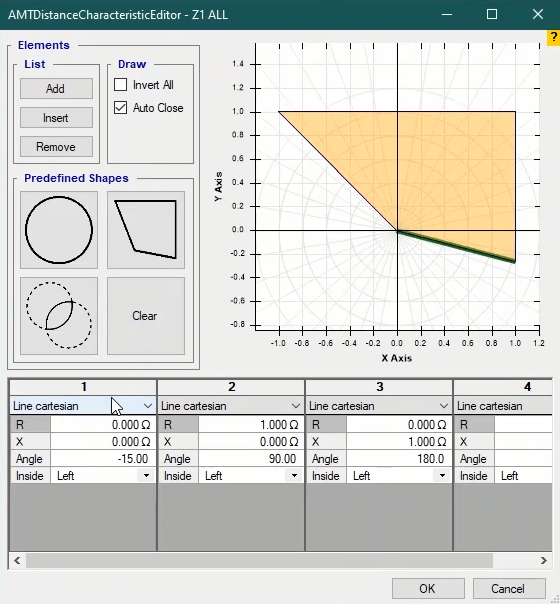The width and height of the screenshot is (560, 604).
Task: Open Inside dropdown for element 2
Action: pyautogui.click(x=294, y=476)
